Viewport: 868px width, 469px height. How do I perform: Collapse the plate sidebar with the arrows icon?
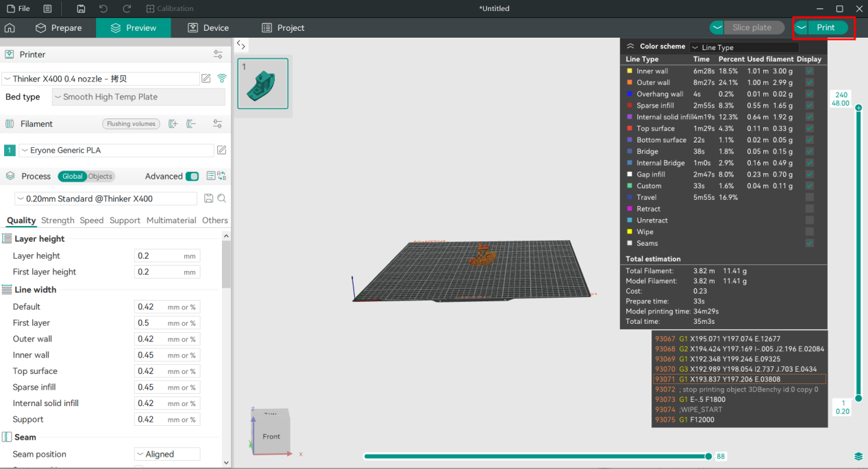click(240, 45)
